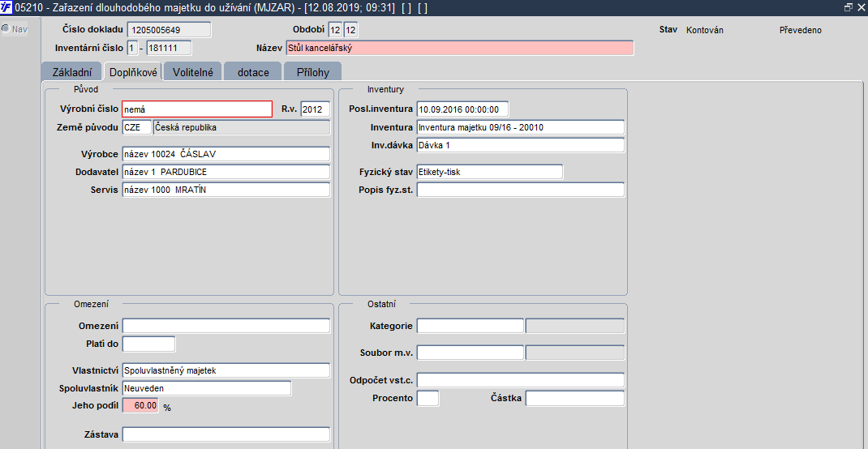Click the Kontován status text

click(x=705, y=31)
